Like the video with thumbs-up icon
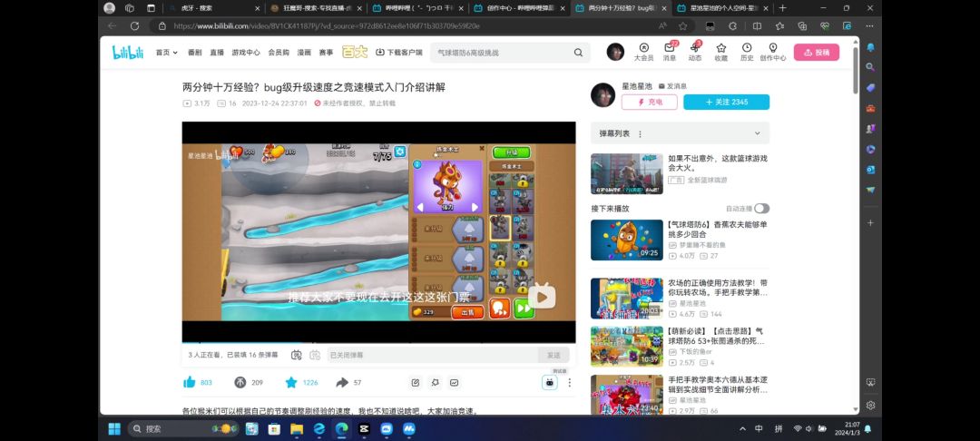 tap(190, 382)
